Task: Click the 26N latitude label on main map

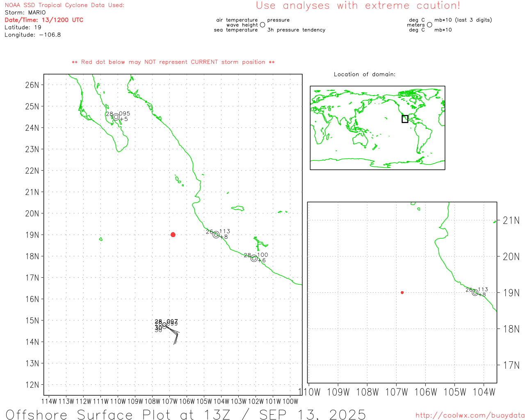Action: click(32, 85)
